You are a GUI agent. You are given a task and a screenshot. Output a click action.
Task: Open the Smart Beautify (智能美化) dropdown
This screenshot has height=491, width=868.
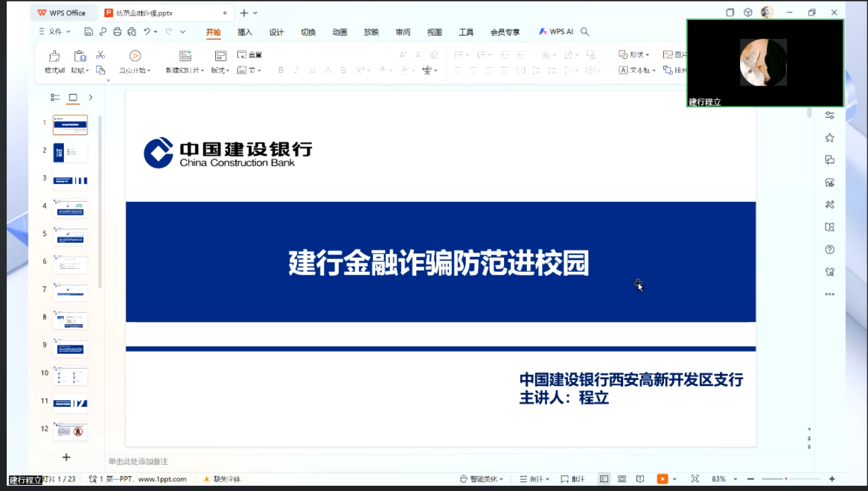pos(482,479)
